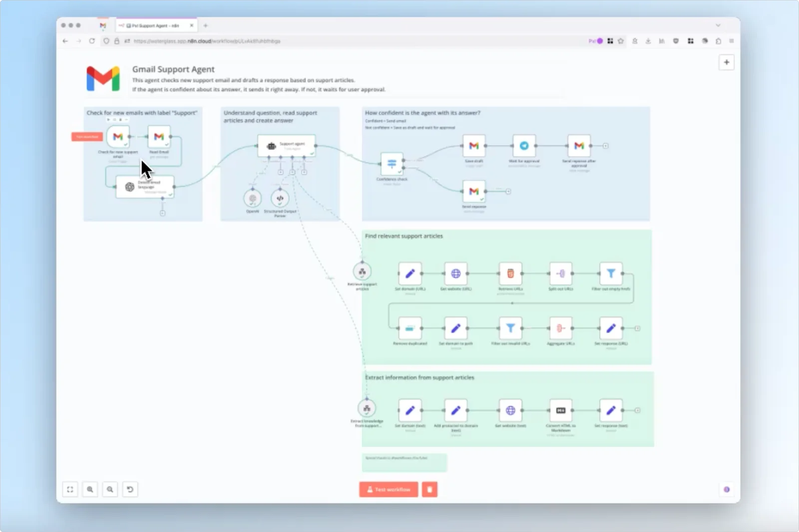Click the Retrieve URLs HTML node

tap(510, 273)
